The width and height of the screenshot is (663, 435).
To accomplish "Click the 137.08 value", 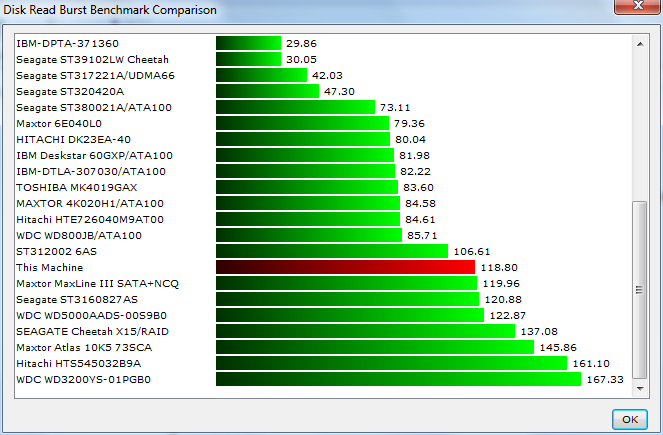I will click(539, 331).
